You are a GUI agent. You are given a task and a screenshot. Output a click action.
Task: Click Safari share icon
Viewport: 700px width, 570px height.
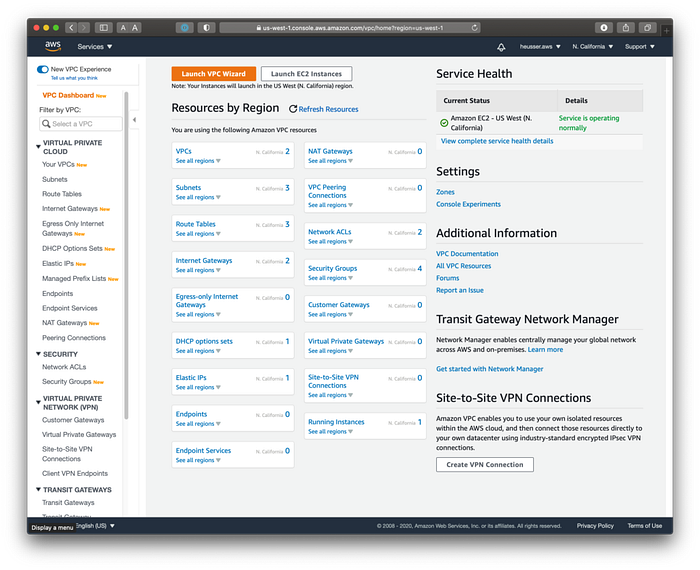pos(626,28)
